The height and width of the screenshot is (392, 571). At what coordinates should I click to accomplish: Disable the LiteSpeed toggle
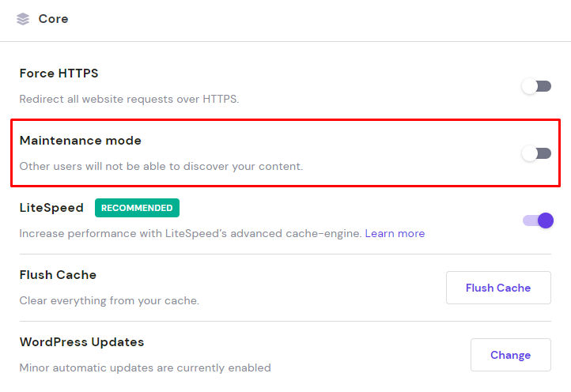(x=538, y=220)
